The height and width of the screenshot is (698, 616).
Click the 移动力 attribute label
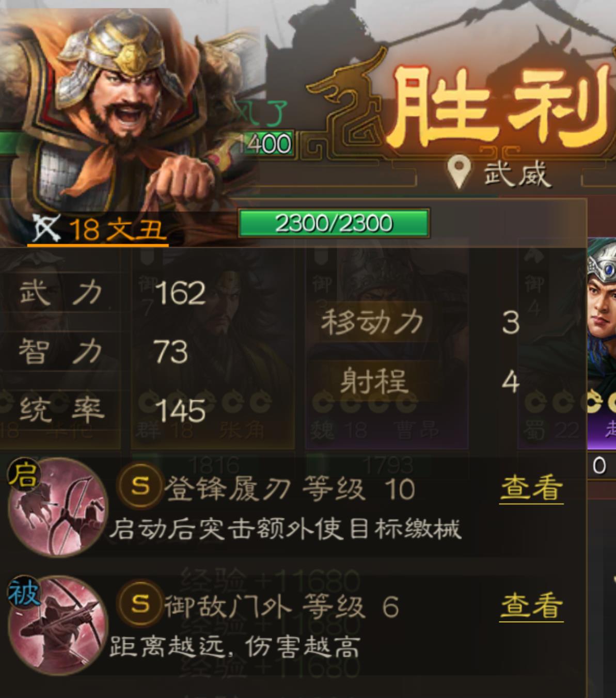[x=372, y=322]
